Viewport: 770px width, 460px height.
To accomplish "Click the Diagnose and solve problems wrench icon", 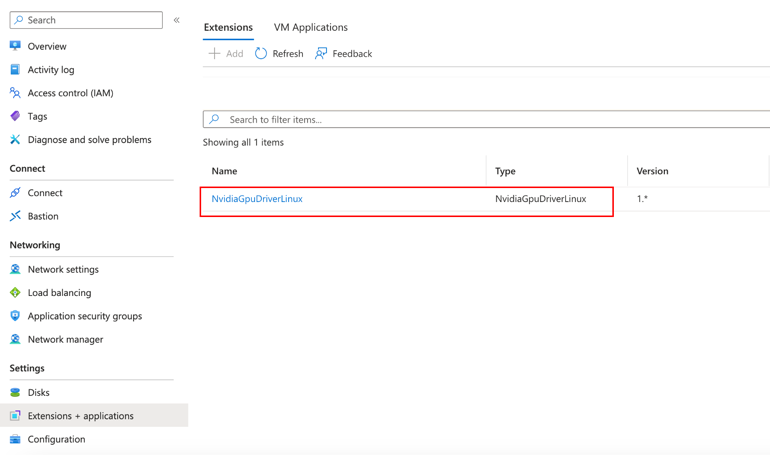I will coord(15,139).
